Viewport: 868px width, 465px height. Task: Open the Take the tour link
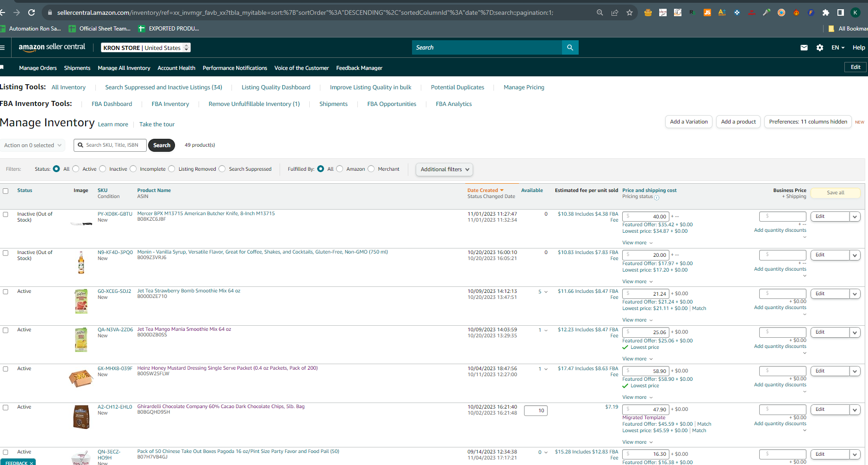tap(157, 124)
